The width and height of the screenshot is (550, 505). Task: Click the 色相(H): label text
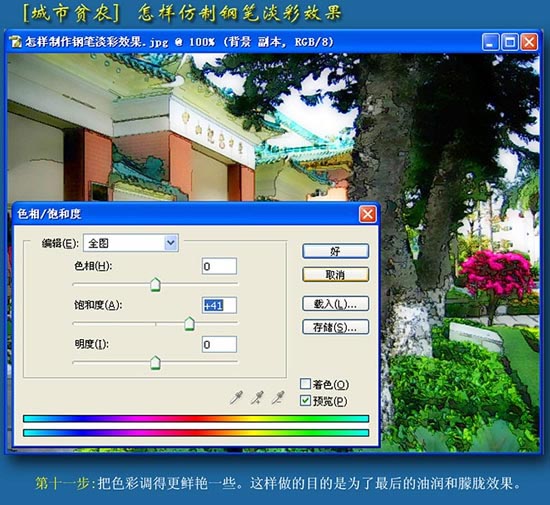tap(93, 266)
